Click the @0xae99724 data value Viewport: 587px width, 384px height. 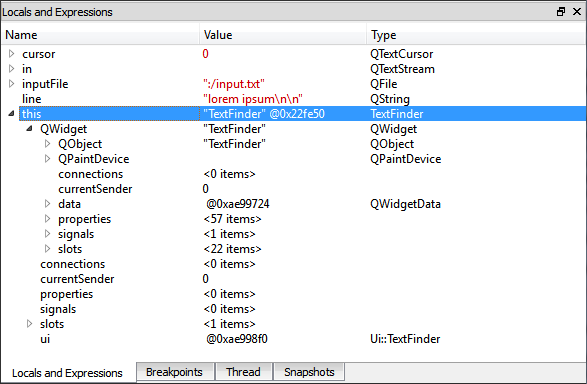238,204
